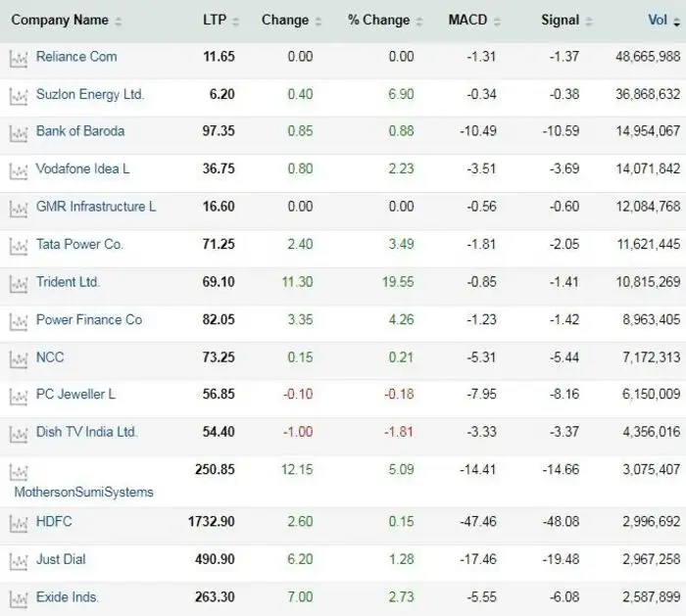Click the chart icon above MothersonSumiSystems

pos(18,471)
